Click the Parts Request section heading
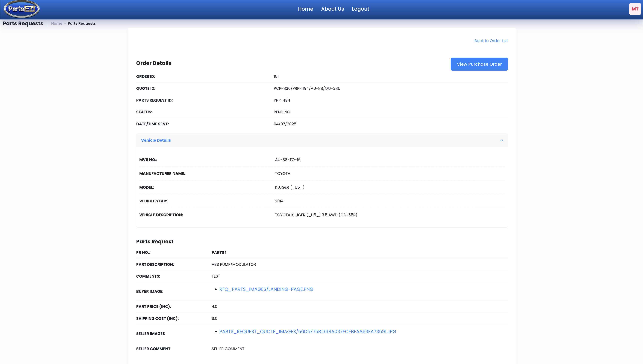 [155, 241]
